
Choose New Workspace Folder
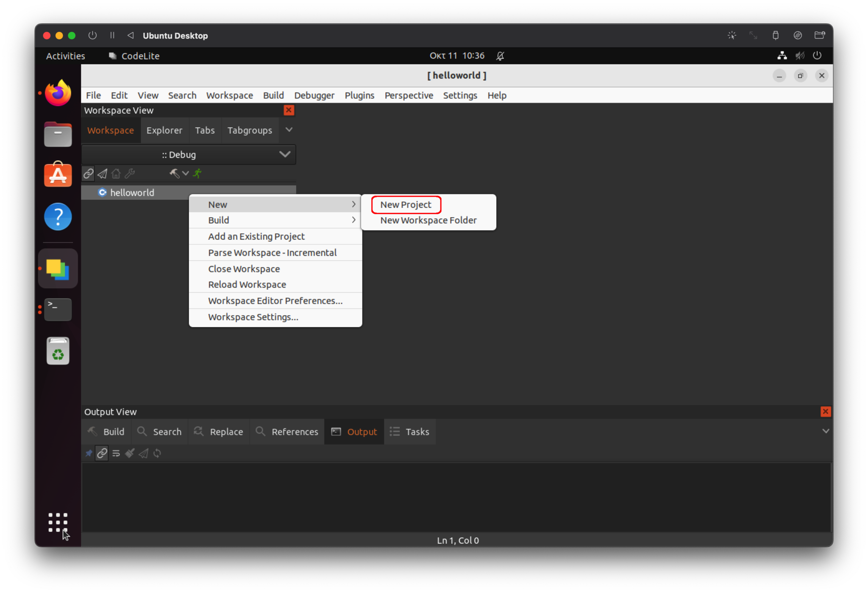coord(428,220)
